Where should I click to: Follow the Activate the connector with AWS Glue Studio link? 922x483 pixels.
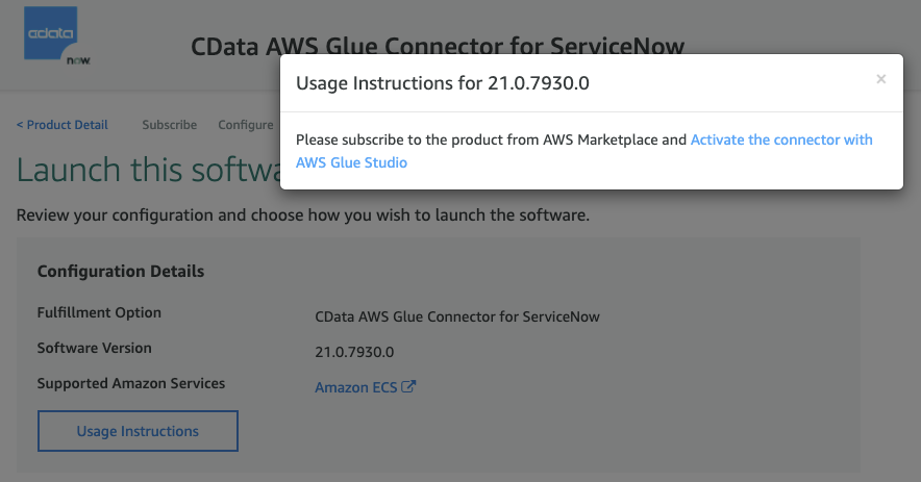pyautogui.click(x=781, y=140)
